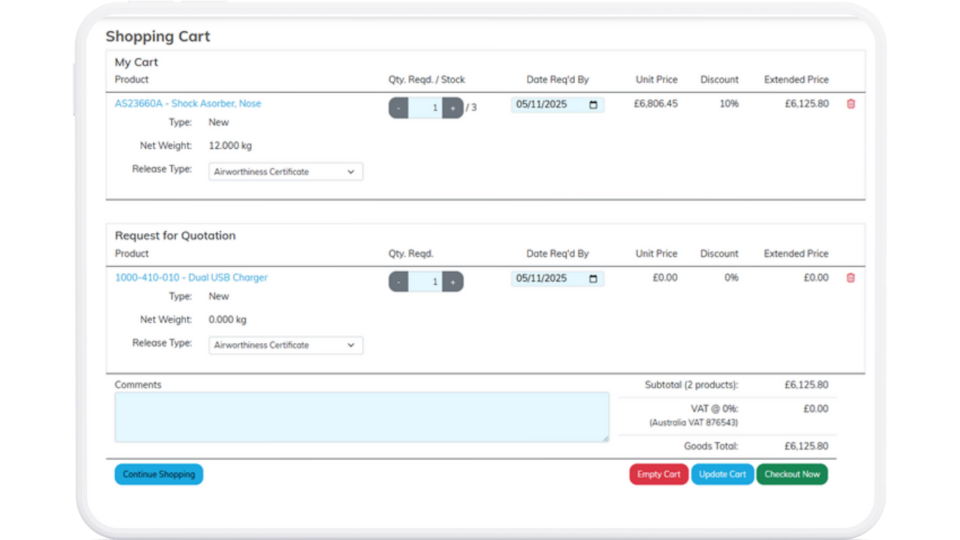
Task: Open AS23660A Shock Absorber product link
Action: pos(188,104)
